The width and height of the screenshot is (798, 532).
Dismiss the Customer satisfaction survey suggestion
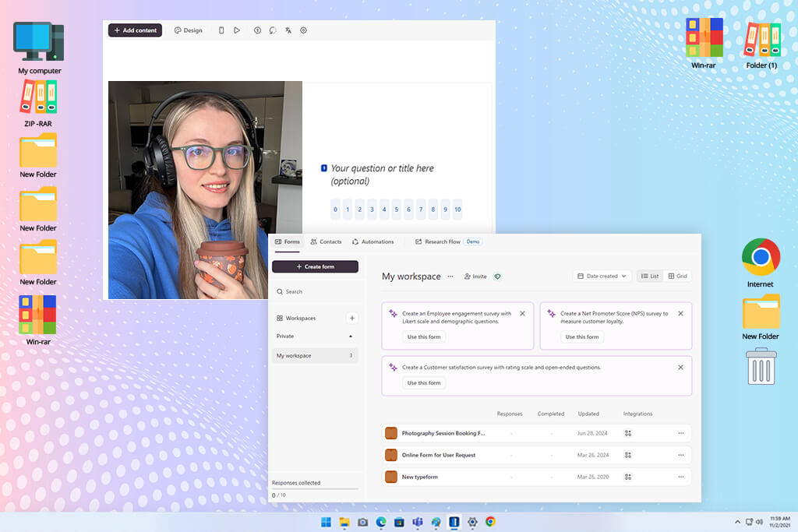(680, 367)
